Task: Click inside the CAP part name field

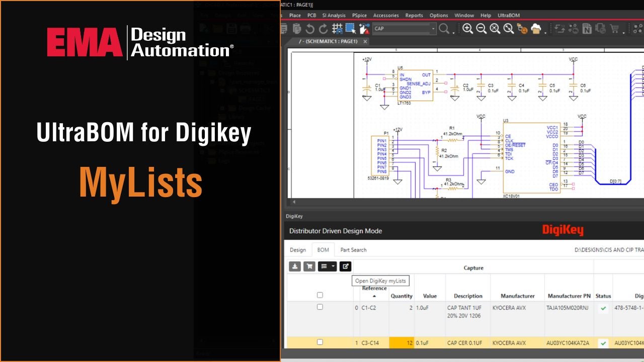Action: pos(401,29)
